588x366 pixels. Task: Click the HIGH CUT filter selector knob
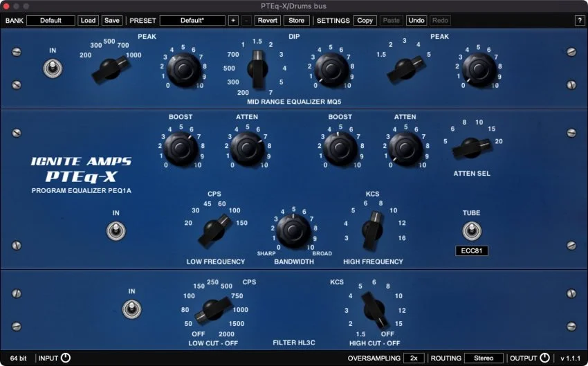[374, 310]
